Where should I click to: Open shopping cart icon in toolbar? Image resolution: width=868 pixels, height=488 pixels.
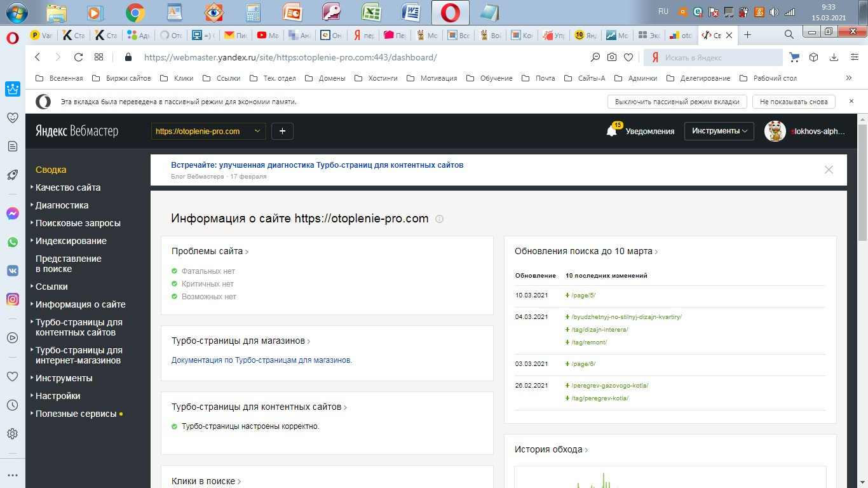794,57
